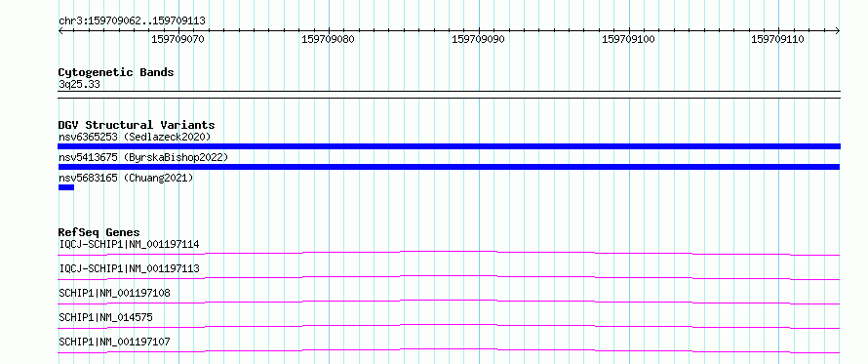Click ruler tick label 159709080
The image size is (868, 364).
pyautogui.click(x=329, y=40)
